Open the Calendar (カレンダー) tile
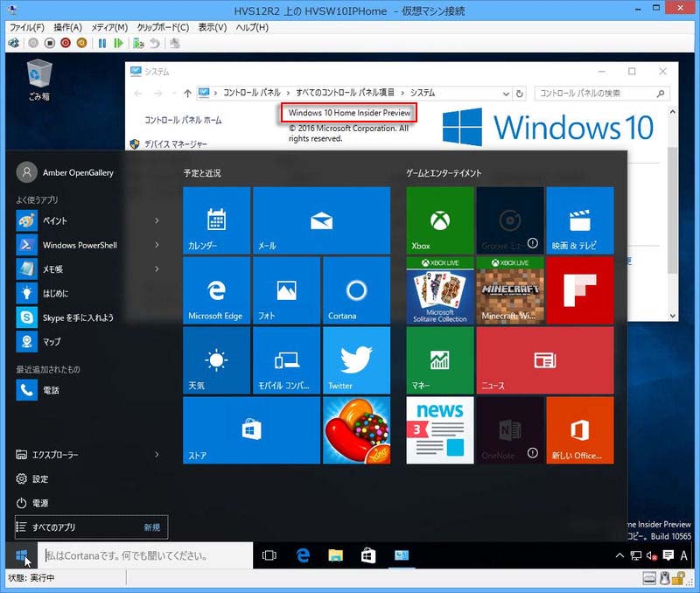The image size is (700, 593). coord(216,220)
